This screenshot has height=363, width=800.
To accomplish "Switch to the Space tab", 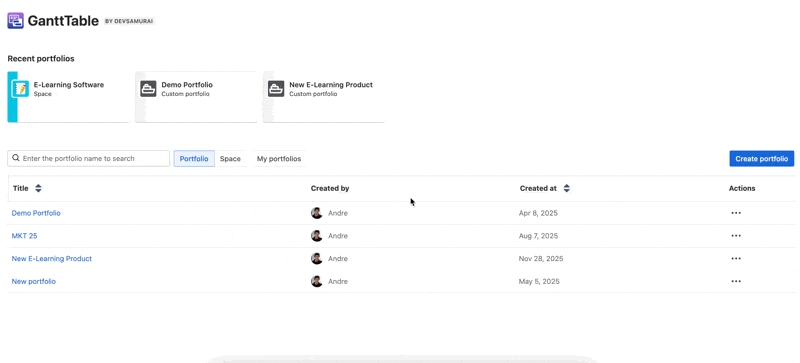I will 230,159.
